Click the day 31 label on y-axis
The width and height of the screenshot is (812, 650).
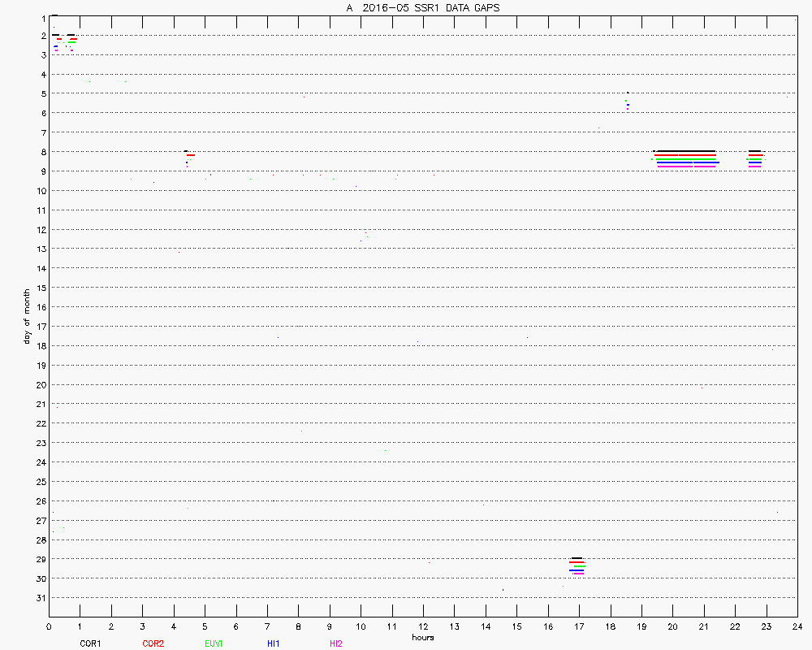click(40, 598)
